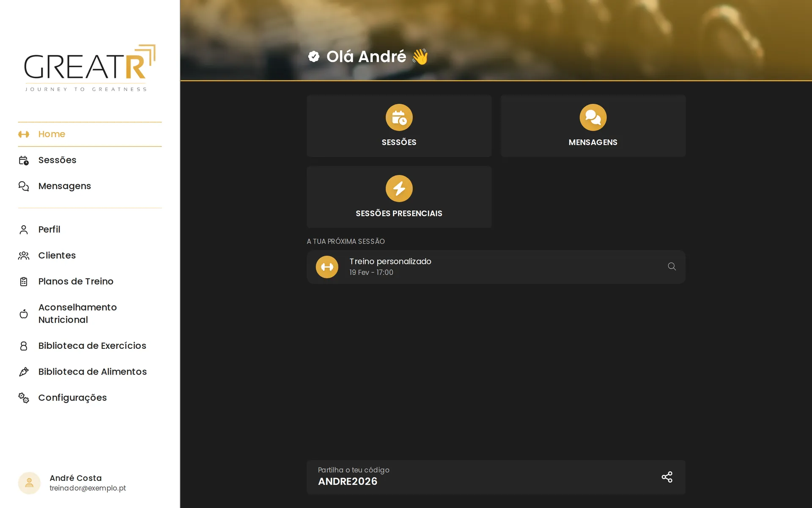812x508 pixels.
Task: Click the verified badge beside Olá André
Action: (x=314, y=57)
